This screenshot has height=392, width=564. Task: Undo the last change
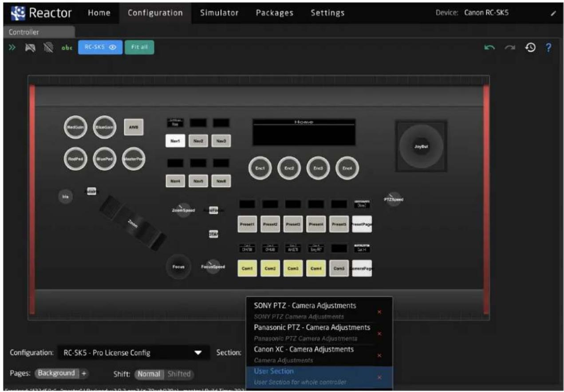[489, 47]
